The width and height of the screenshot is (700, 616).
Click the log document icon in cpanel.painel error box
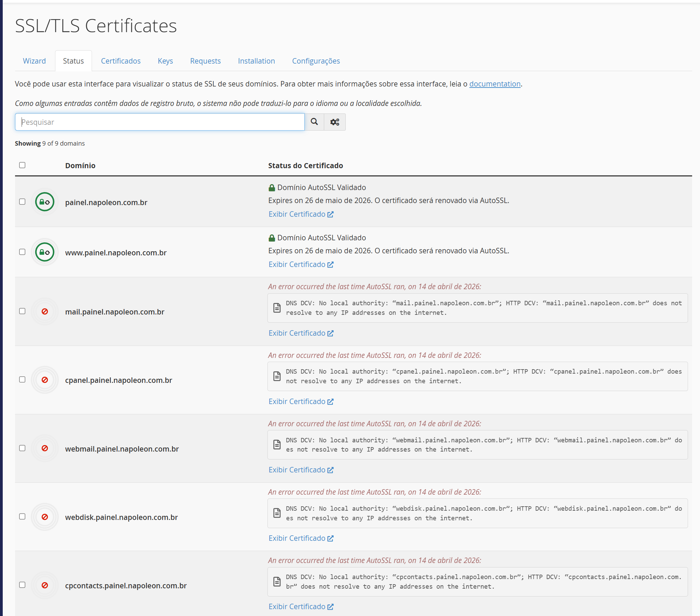[277, 376]
